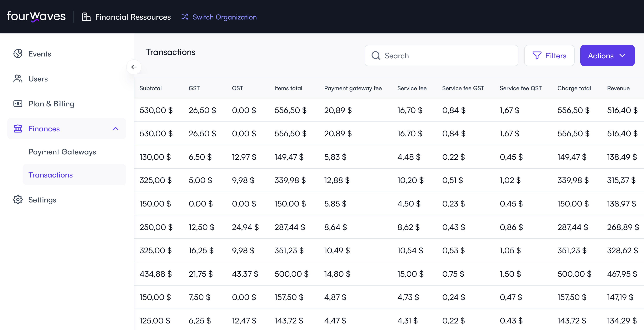Image resolution: width=644 pixels, height=330 pixels.
Task: Click the shuffle icon beside Switch Organization
Action: point(185,17)
